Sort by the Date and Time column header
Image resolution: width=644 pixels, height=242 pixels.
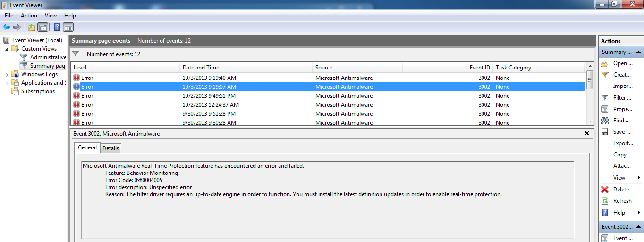(x=246, y=68)
